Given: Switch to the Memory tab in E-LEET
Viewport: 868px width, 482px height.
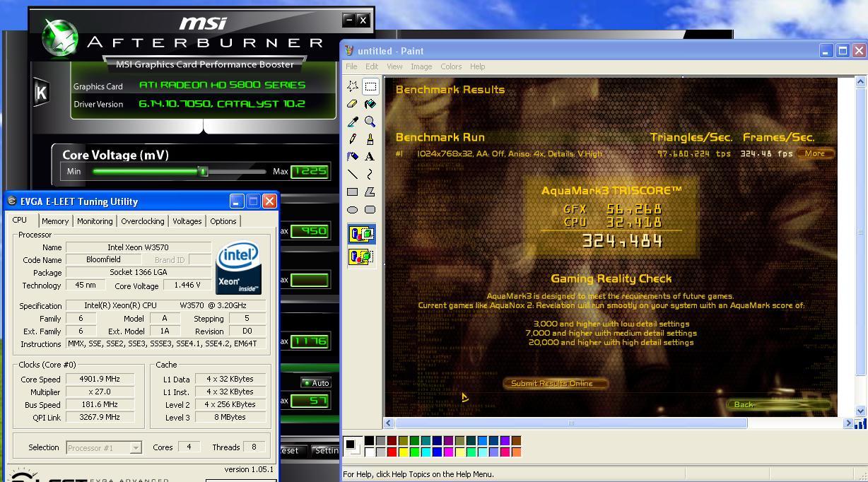Looking at the screenshot, I should tap(55, 221).
